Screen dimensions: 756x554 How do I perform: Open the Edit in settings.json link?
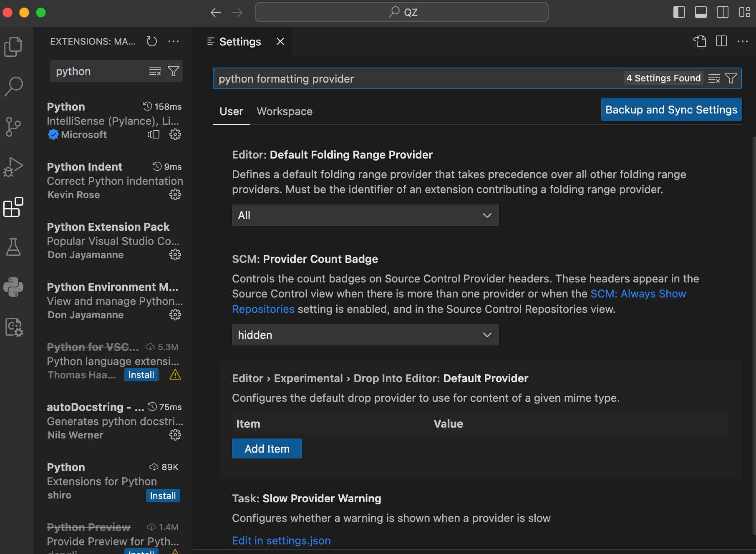click(x=281, y=540)
